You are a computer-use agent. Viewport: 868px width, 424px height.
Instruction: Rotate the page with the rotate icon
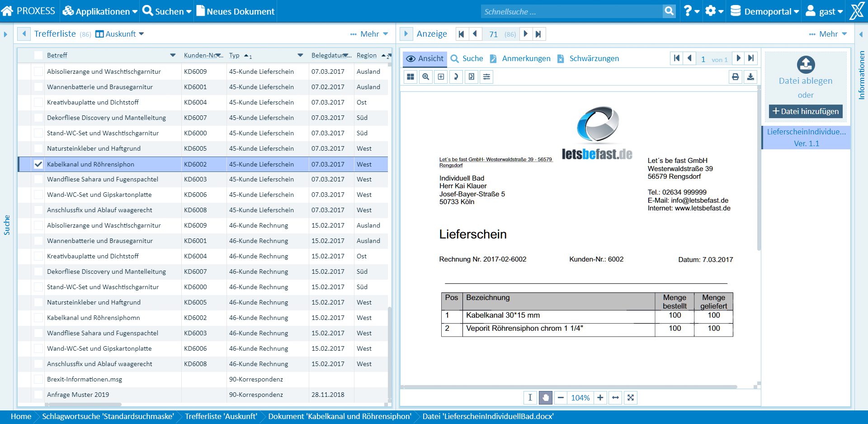456,77
